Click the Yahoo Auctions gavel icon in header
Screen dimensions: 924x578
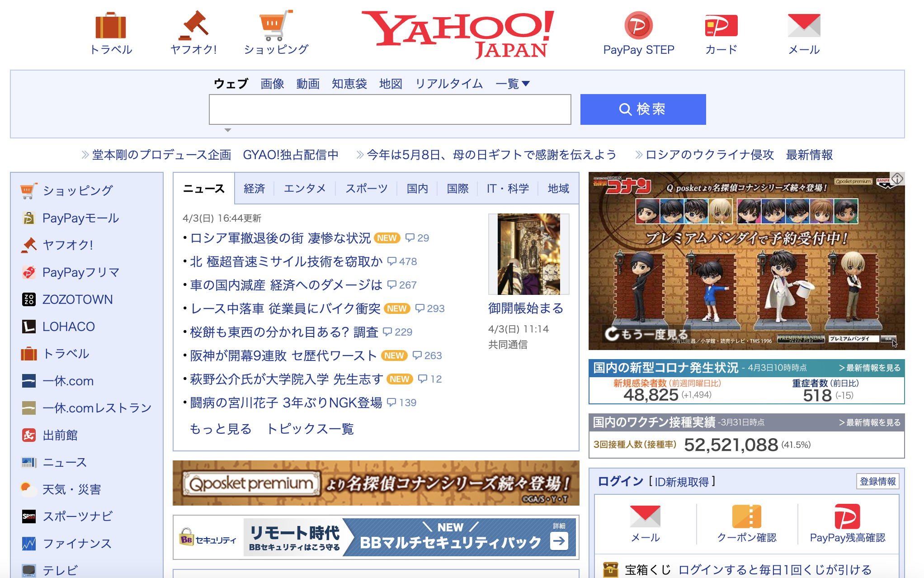[193, 26]
